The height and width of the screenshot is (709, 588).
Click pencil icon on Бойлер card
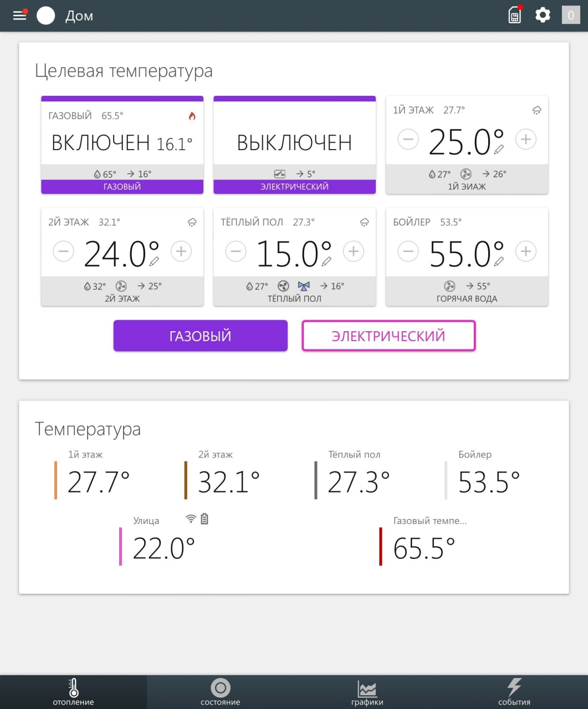pos(499,261)
